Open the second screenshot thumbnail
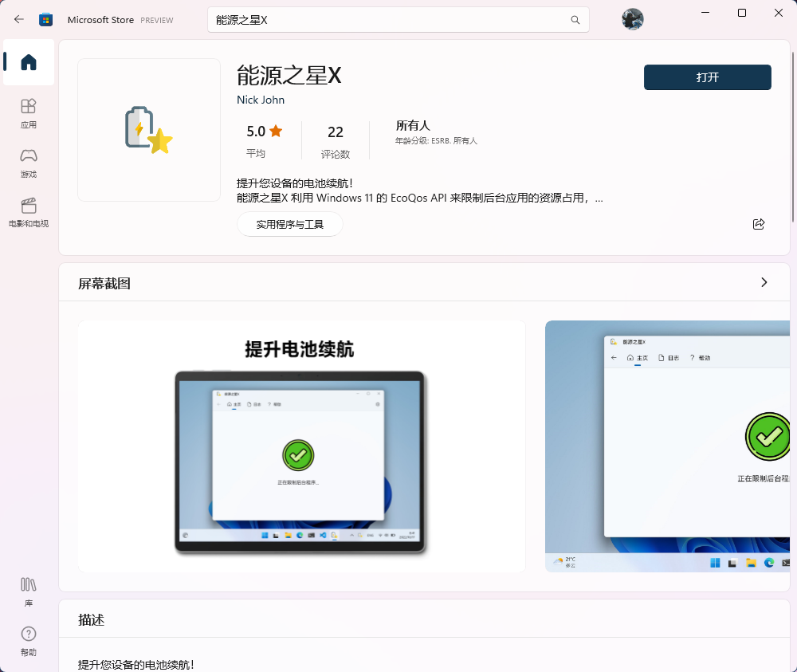 [x=667, y=446]
